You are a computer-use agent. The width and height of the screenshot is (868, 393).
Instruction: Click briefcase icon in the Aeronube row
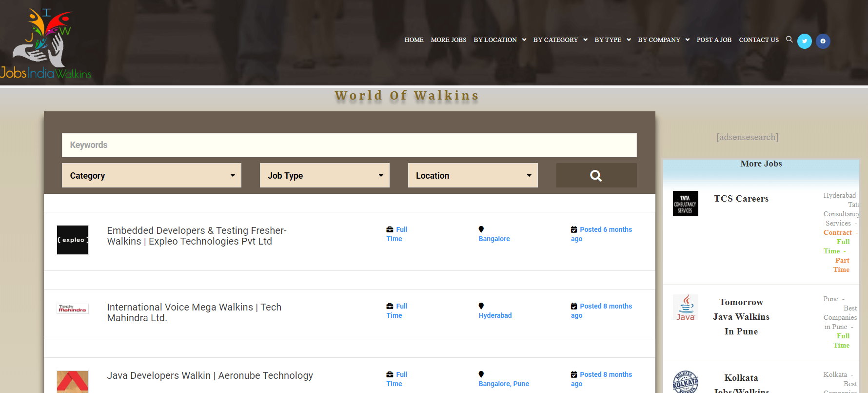390,374
